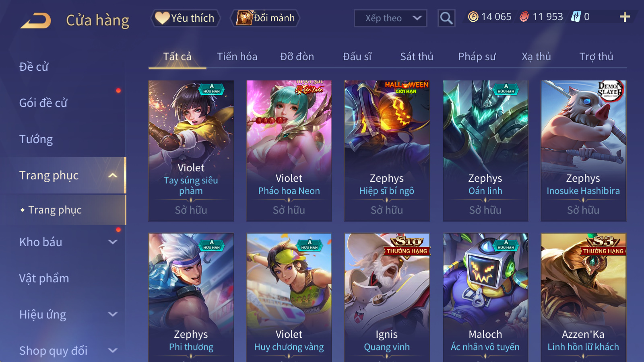Open Gói đề cử in sidebar

pyautogui.click(x=43, y=103)
